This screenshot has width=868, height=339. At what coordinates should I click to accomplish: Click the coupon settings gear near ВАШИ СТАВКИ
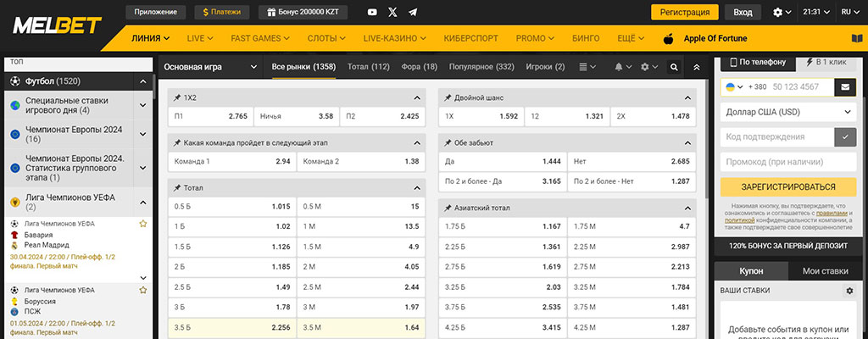[849, 291]
